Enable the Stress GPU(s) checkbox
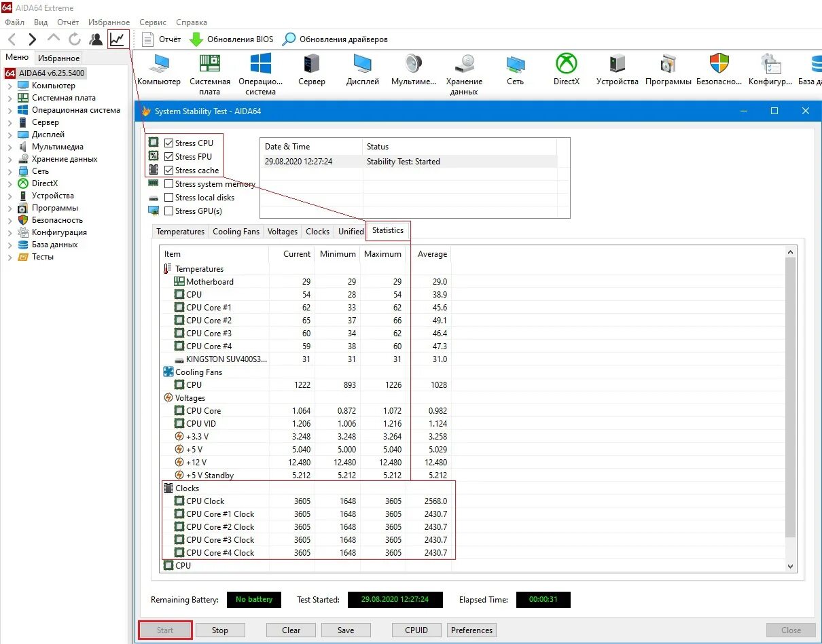 tap(169, 211)
